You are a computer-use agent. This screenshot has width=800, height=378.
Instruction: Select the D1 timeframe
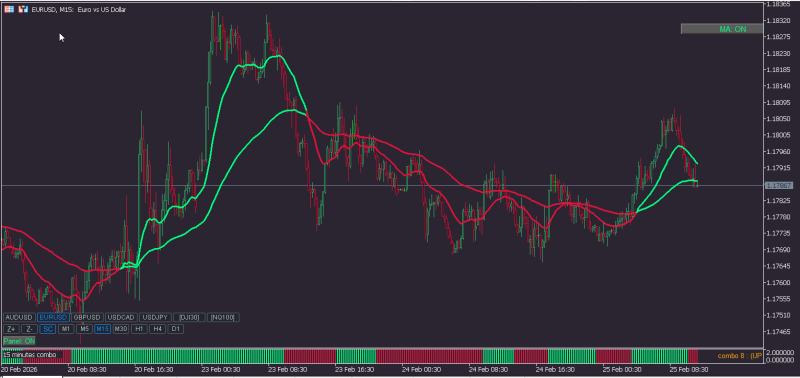tap(176, 329)
